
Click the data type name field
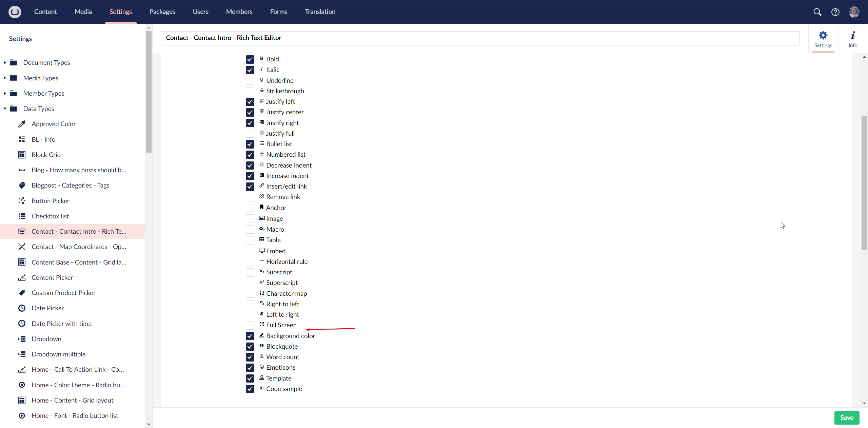pos(480,38)
